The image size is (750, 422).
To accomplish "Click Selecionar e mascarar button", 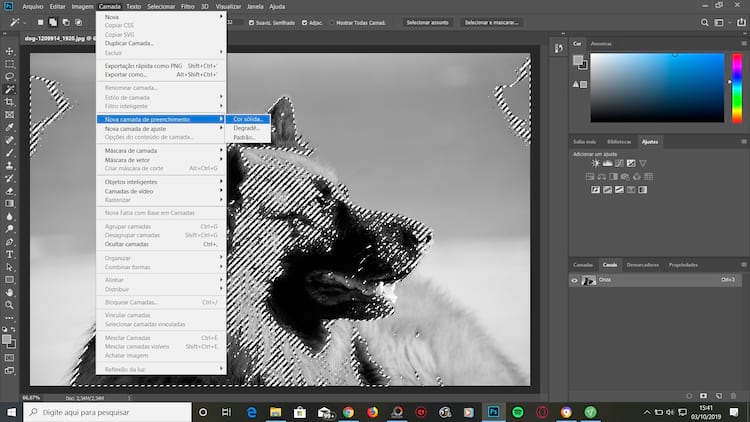I will pos(491,22).
